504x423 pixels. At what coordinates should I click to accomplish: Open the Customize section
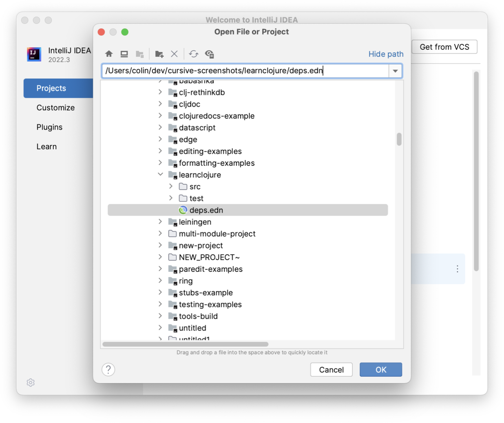pyautogui.click(x=55, y=108)
